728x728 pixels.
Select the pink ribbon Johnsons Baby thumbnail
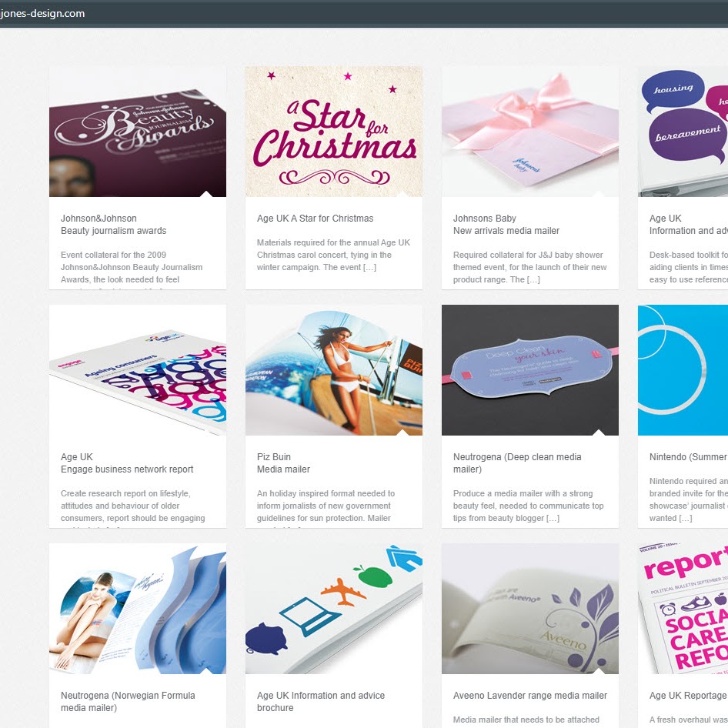pos(529,132)
